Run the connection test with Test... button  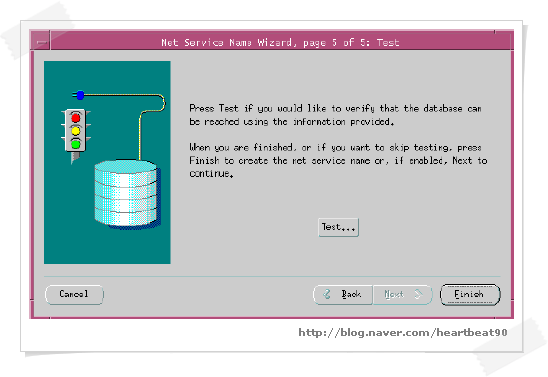338,227
